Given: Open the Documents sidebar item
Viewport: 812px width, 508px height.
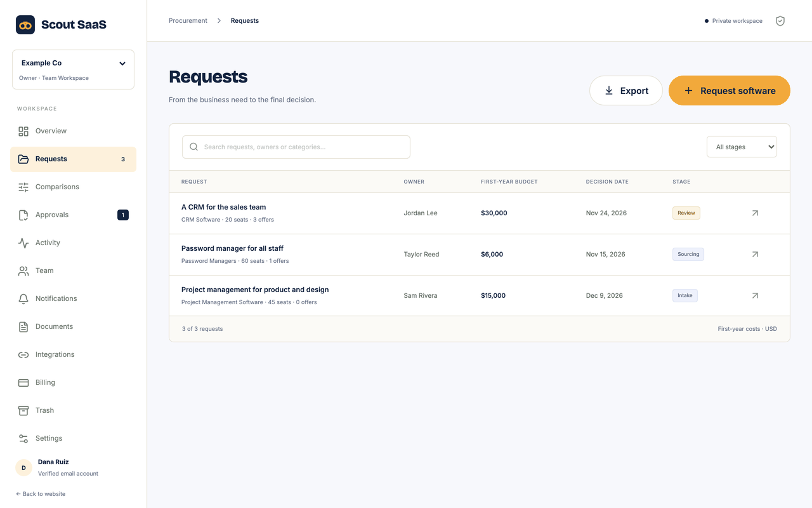Looking at the screenshot, I should pos(73,327).
